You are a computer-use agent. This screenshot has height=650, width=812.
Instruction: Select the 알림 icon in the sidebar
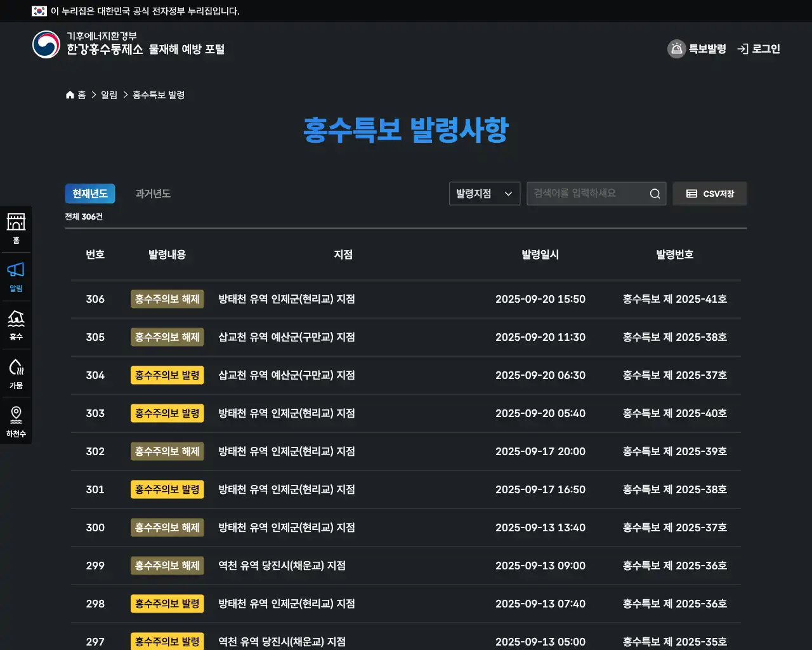(16, 275)
